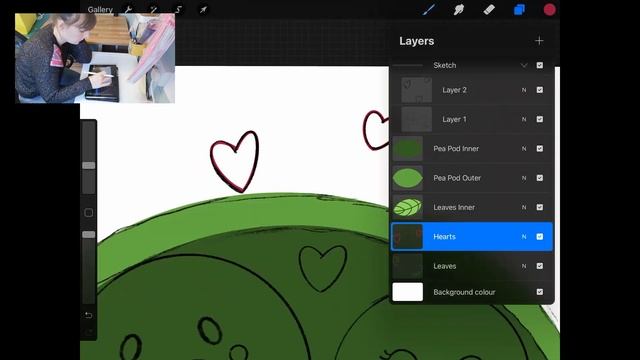Select the Smudge tool
Screen dimensions: 640x360
click(459, 9)
